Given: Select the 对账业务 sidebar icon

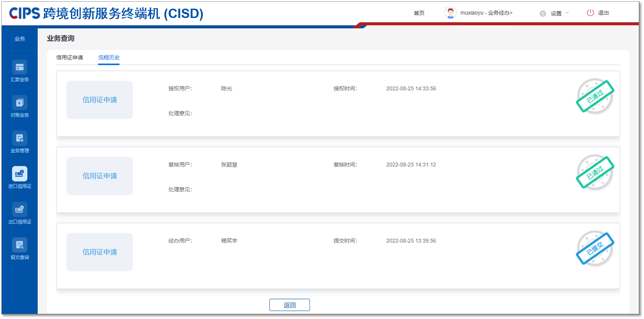Looking at the screenshot, I should pos(20,103).
